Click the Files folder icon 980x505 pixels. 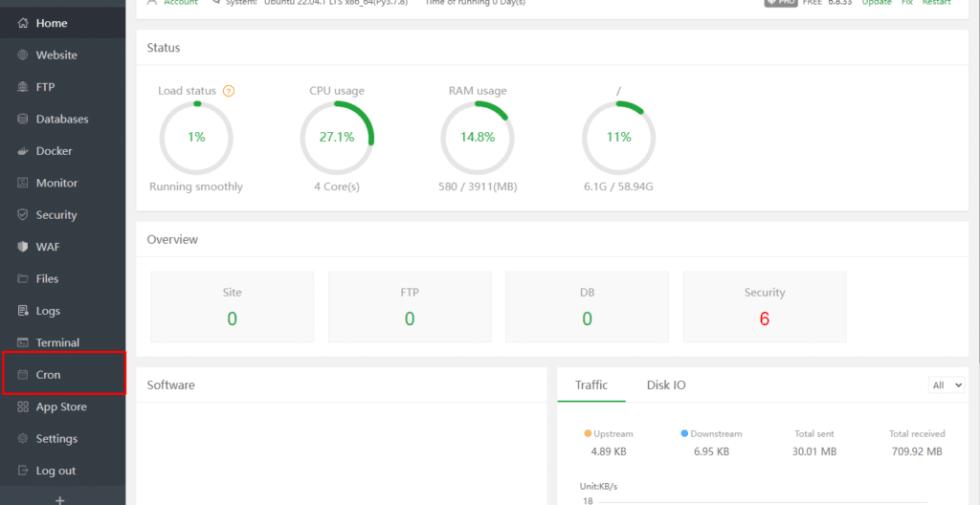point(23,278)
